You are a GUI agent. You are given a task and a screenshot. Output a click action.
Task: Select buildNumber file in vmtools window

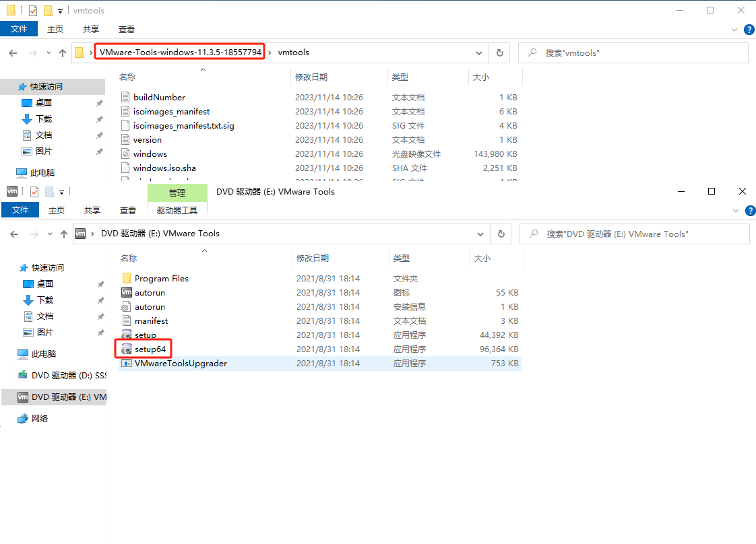tap(159, 98)
